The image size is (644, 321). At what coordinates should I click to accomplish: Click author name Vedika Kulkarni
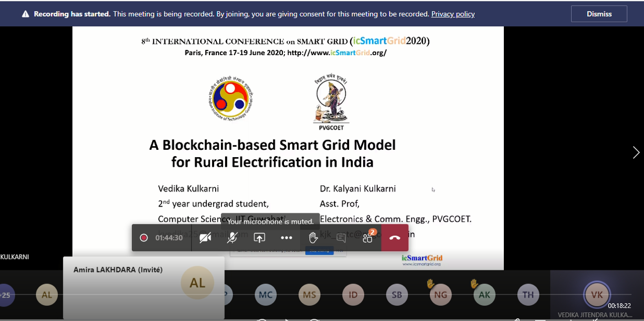[189, 188]
